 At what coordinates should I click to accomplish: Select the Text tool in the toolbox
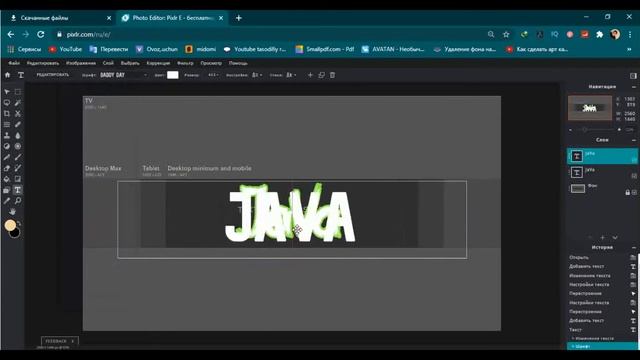pos(18,190)
